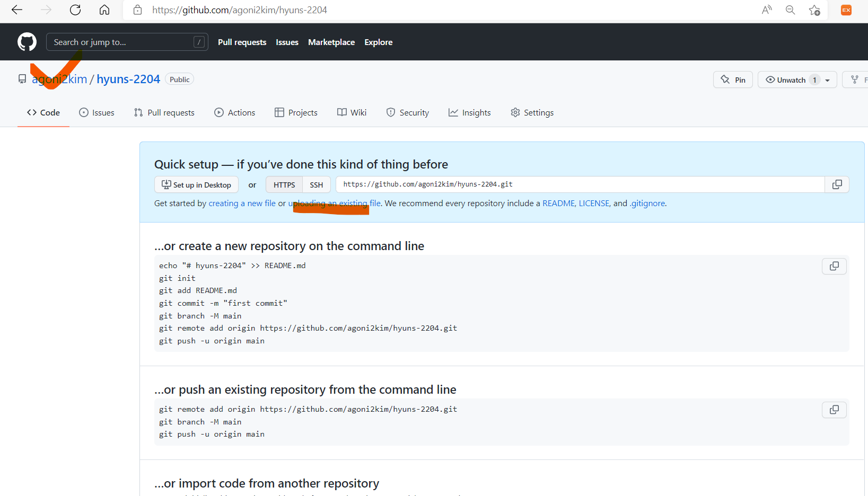Pin this repository

click(x=733, y=79)
